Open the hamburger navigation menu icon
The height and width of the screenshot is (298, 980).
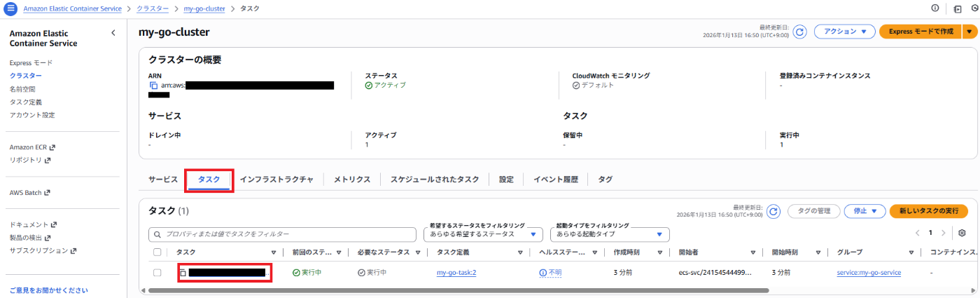tap(10, 8)
